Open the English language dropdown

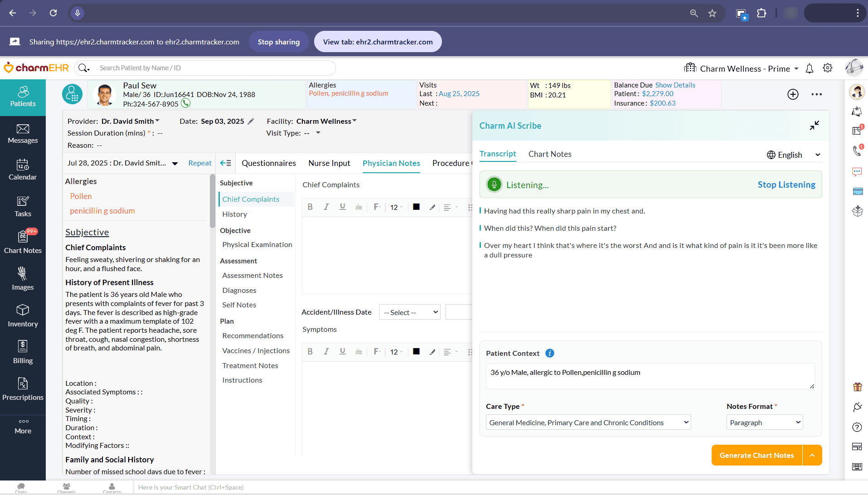[x=793, y=155]
